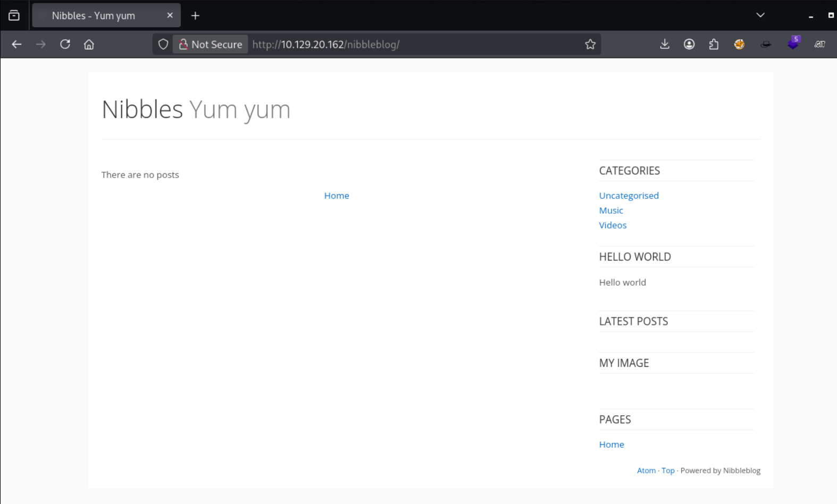Click the URL address bar field

415,45
